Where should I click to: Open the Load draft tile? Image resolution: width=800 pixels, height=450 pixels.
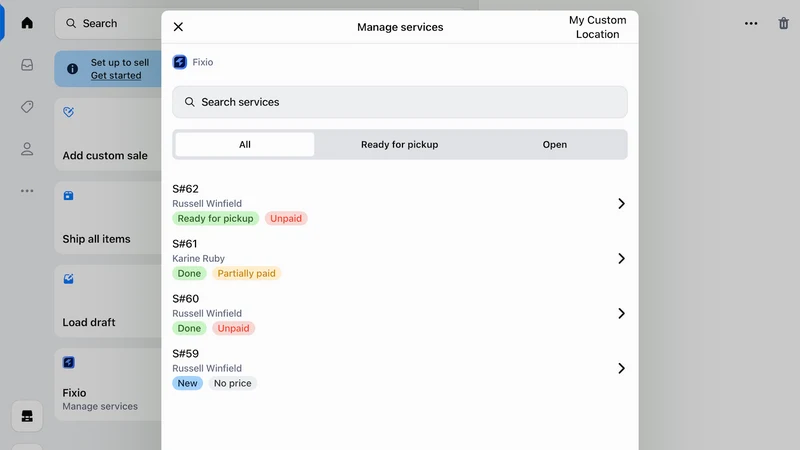pyautogui.click(x=108, y=302)
